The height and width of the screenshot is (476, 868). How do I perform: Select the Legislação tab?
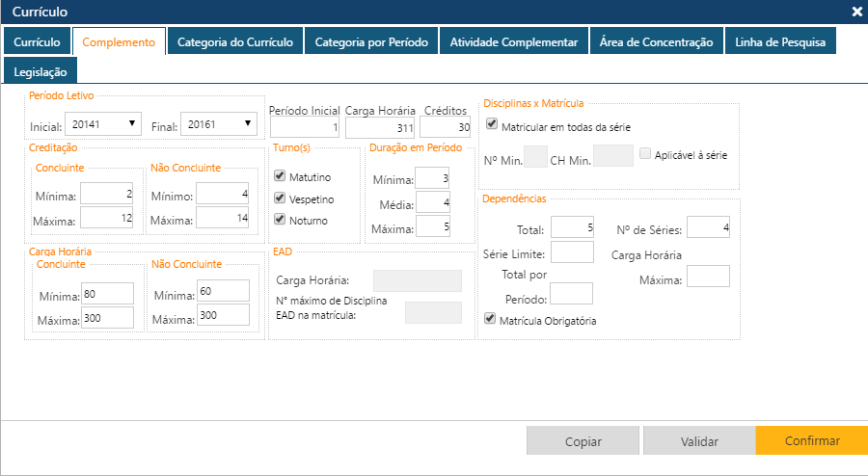click(x=41, y=72)
